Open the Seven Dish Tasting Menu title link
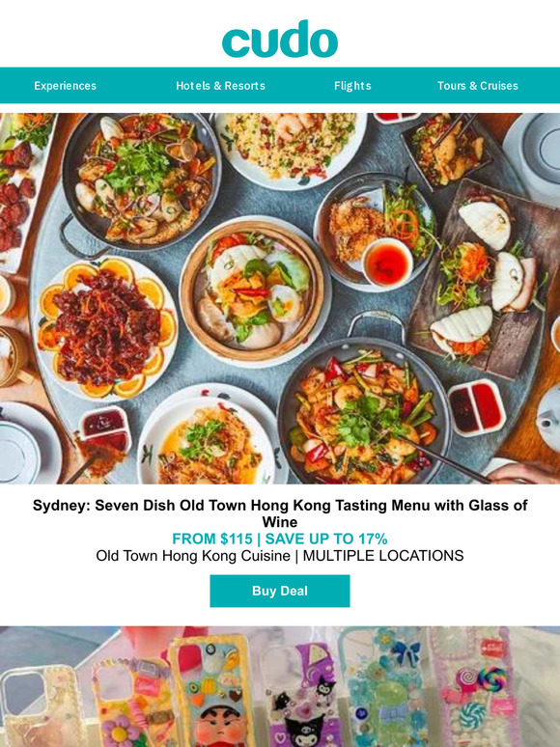The image size is (560, 747). (280, 513)
